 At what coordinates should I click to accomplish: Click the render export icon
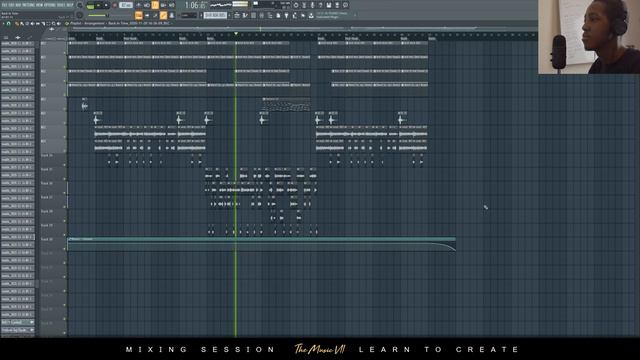(337, 5)
